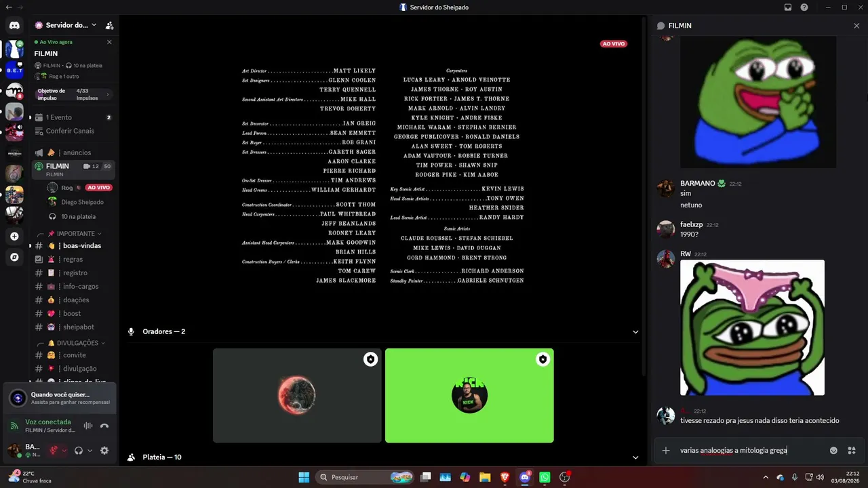Viewport: 868px width, 488px height.
Task: Show the 10 na plateia audience list
Action: click(79, 217)
